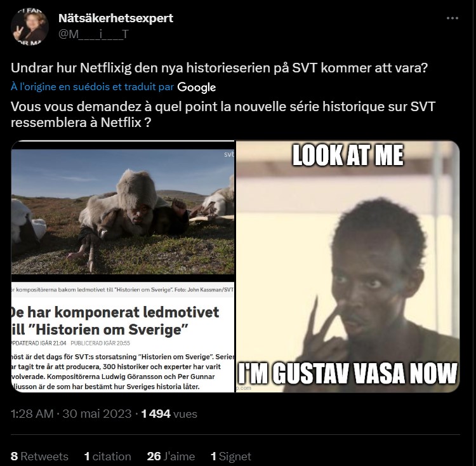Click the Google logo beside the translation note
Screen dimensions: 476x466
196,87
